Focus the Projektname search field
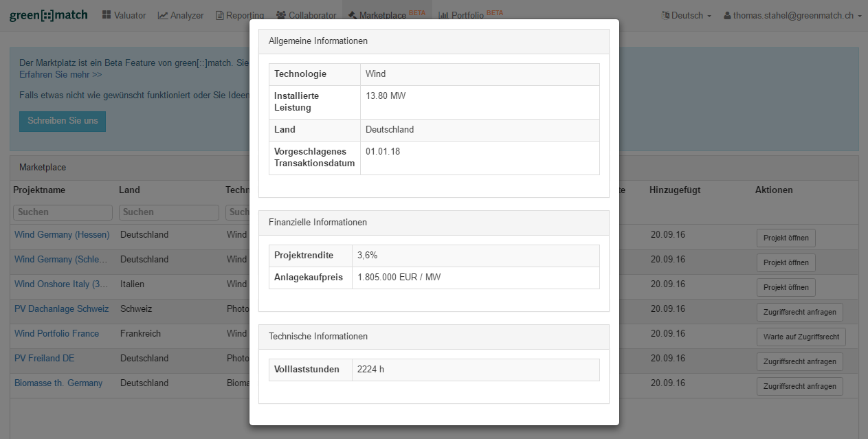The image size is (868, 439). 63,212
